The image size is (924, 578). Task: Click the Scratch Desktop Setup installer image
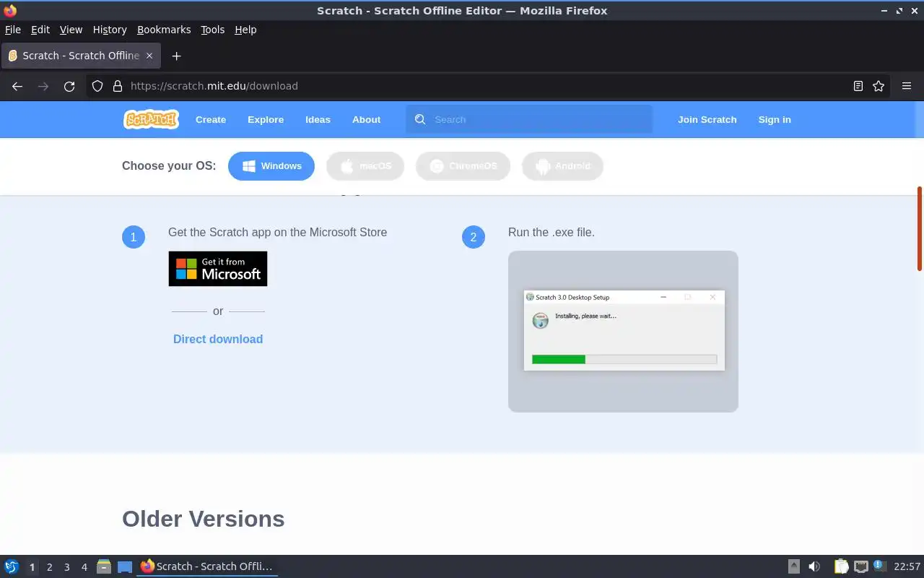[624, 331]
